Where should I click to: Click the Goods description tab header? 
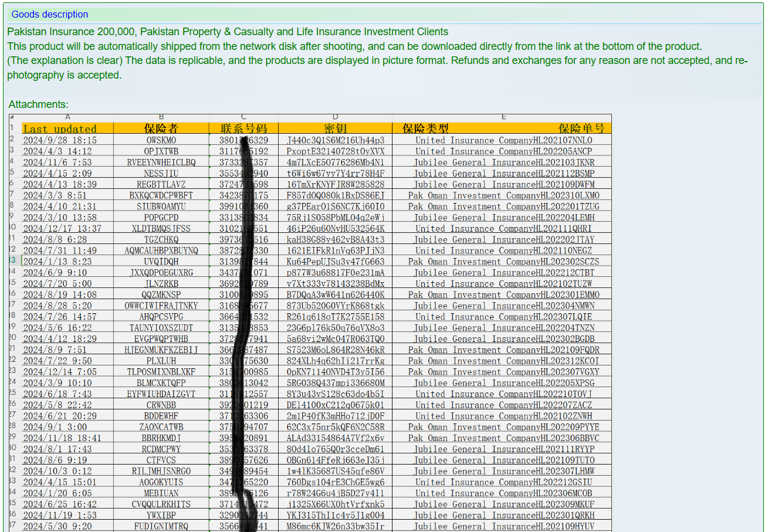50,15
